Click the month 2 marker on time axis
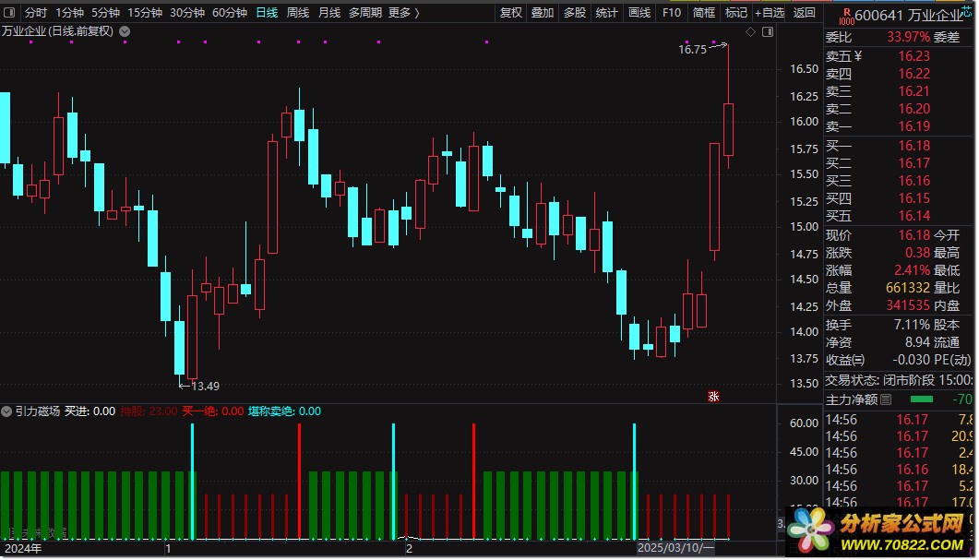979x560 pixels. pyautogui.click(x=409, y=548)
